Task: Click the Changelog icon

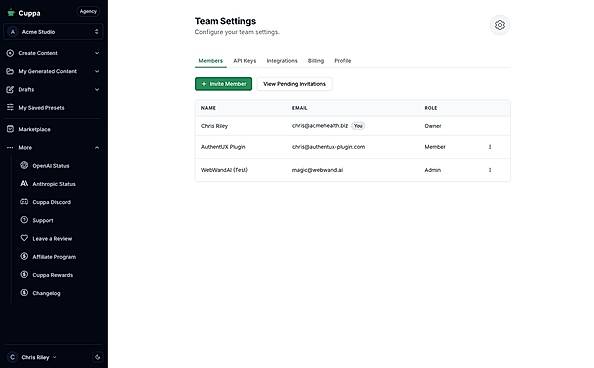Action: pos(24,293)
